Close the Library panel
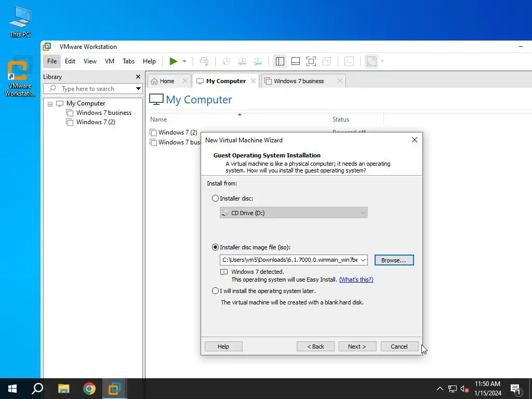The width and height of the screenshot is (532, 399). pyautogui.click(x=138, y=77)
